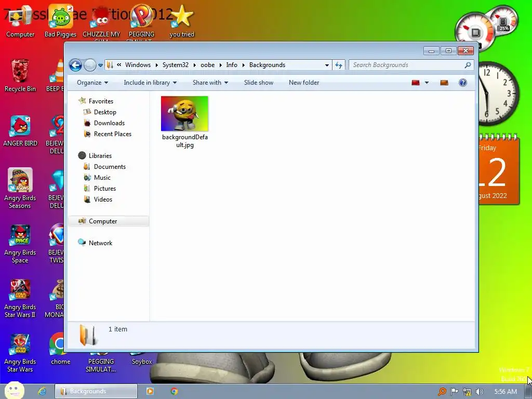Click the Backgrounds breadcrumb segment
This screenshot has height=399, width=532.
267,65
